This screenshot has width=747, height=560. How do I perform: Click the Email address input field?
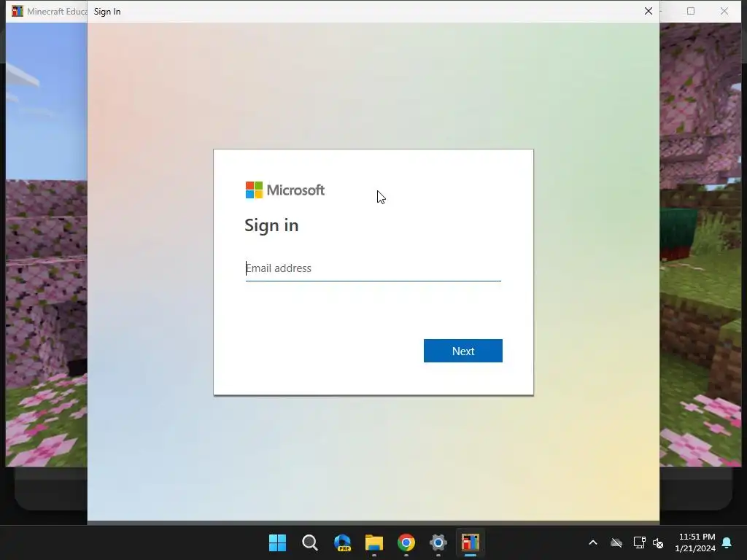pos(373,268)
